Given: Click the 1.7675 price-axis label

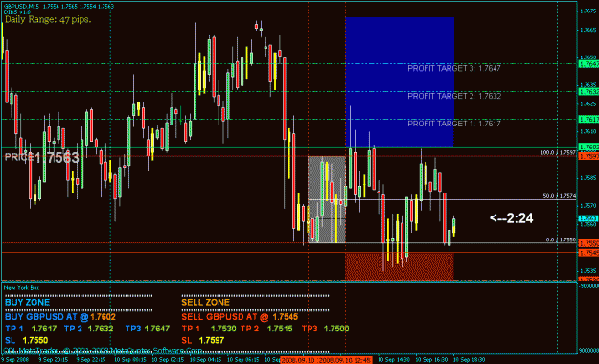Looking at the screenshot, I should [x=587, y=11].
